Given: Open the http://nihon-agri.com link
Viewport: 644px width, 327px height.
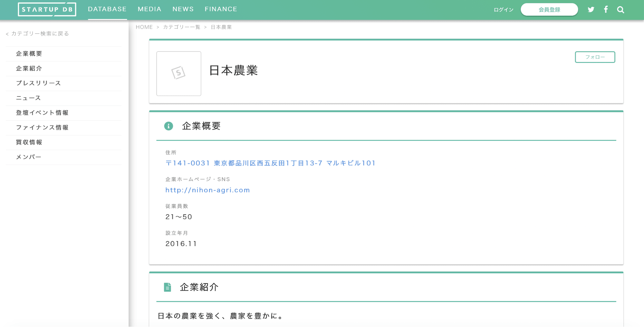Looking at the screenshot, I should point(208,190).
